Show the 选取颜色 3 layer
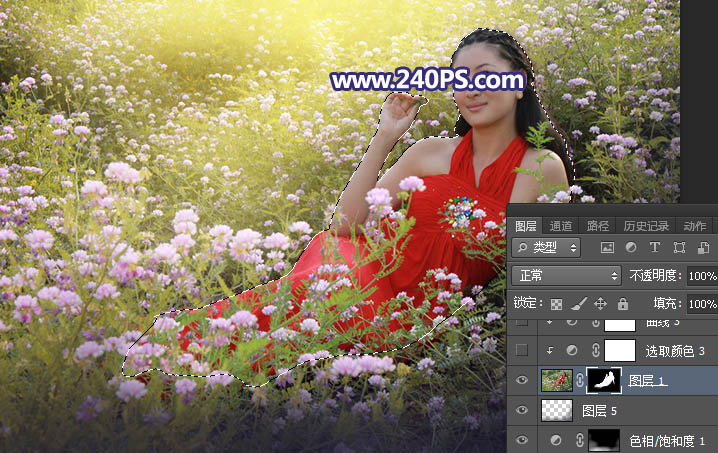Image resolution: width=718 pixels, height=453 pixels. point(522,350)
